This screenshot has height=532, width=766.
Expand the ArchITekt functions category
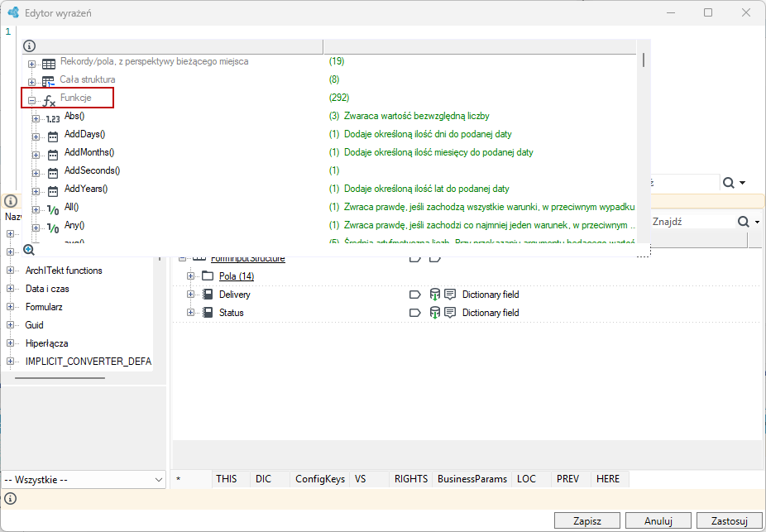coord(10,271)
